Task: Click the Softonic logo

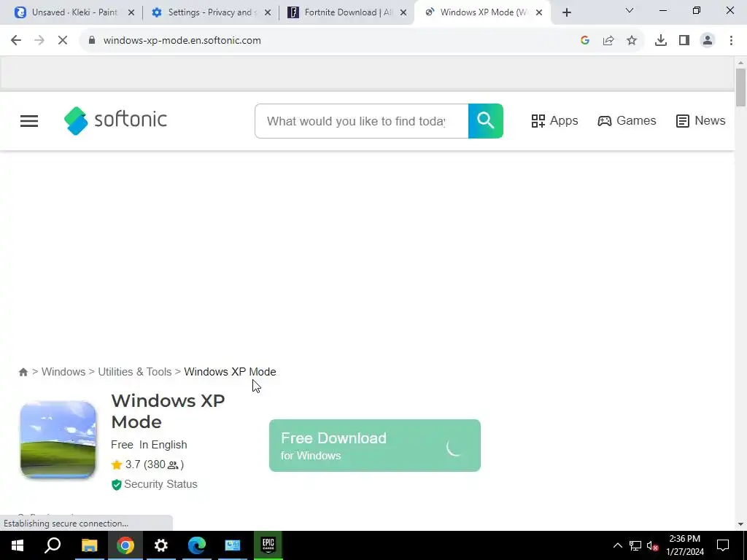Action: click(x=115, y=120)
